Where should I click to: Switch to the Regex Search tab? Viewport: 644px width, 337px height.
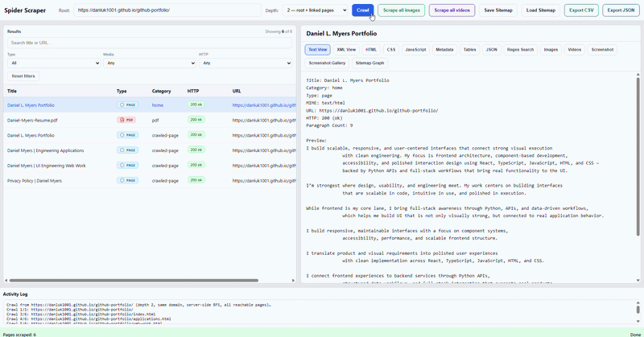click(520, 50)
